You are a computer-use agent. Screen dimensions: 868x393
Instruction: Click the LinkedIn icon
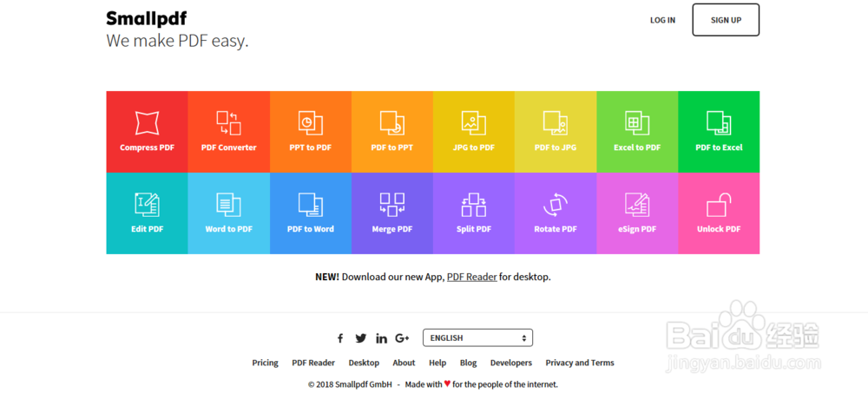381,338
